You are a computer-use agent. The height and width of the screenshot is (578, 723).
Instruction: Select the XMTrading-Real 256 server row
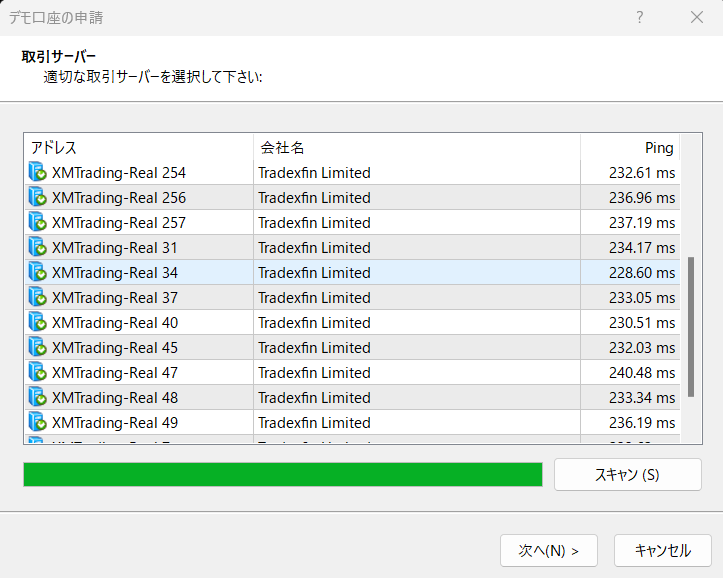[x=353, y=197]
